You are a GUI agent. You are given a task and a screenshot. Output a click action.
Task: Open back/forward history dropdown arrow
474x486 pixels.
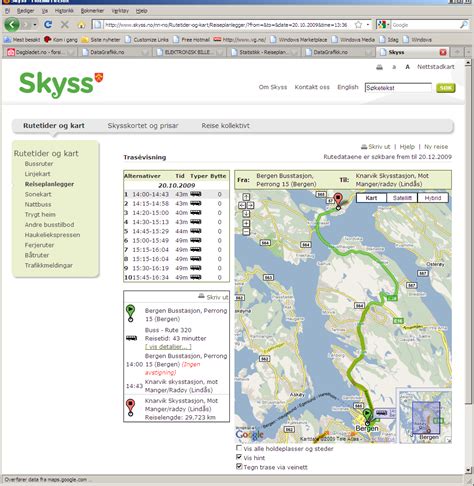[35, 25]
